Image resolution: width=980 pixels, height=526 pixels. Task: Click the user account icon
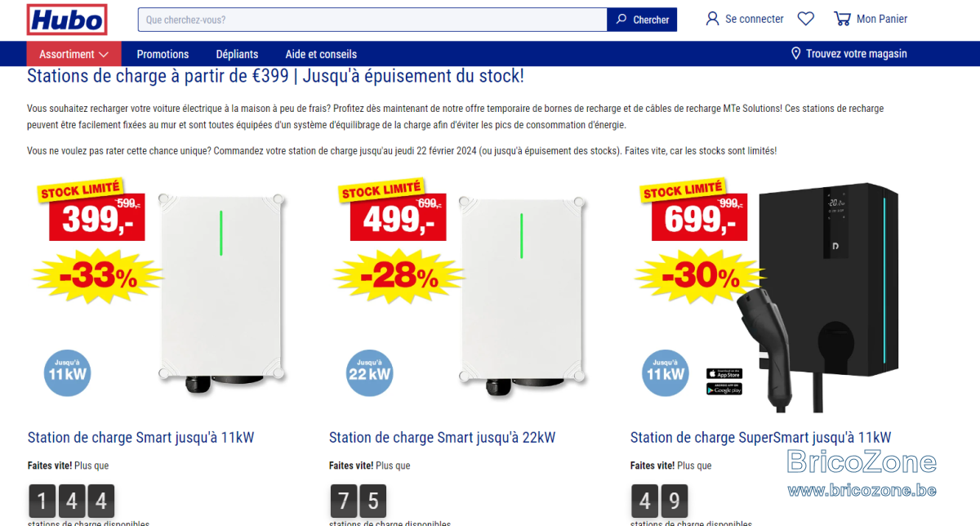pos(712,19)
